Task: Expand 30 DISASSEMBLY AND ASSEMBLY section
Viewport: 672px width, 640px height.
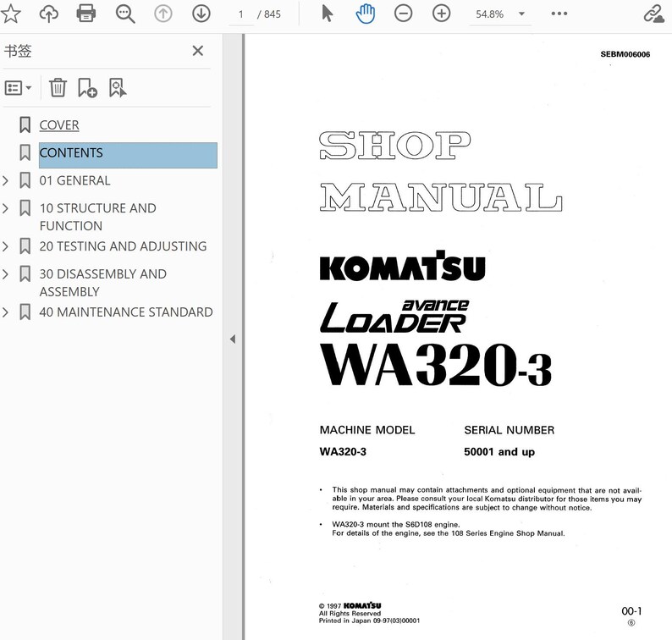Action: coord(6,274)
